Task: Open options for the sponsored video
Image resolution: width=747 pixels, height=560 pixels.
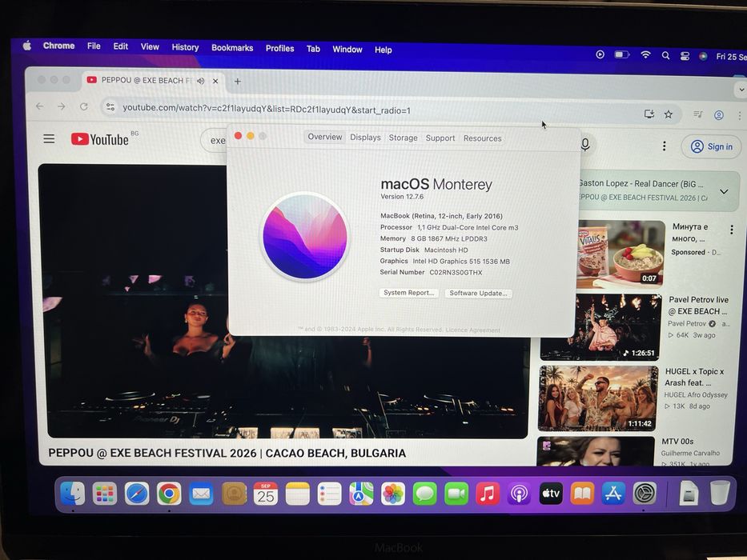Action: [732, 230]
